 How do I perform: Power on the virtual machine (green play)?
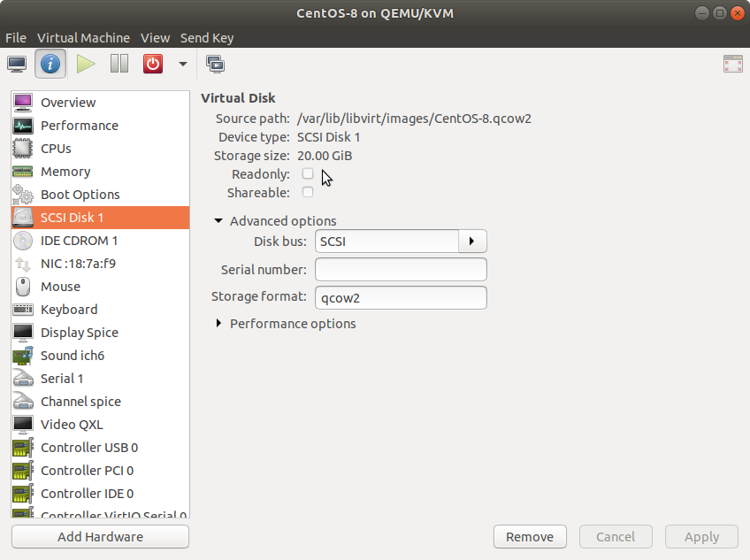click(86, 64)
